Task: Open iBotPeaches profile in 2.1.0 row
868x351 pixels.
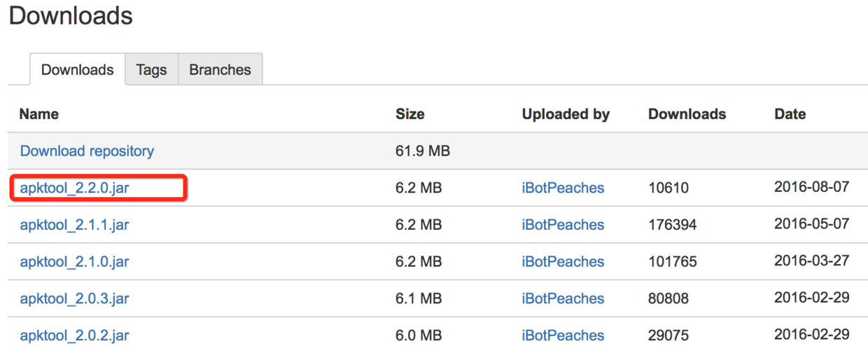Action: coord(563,262)
